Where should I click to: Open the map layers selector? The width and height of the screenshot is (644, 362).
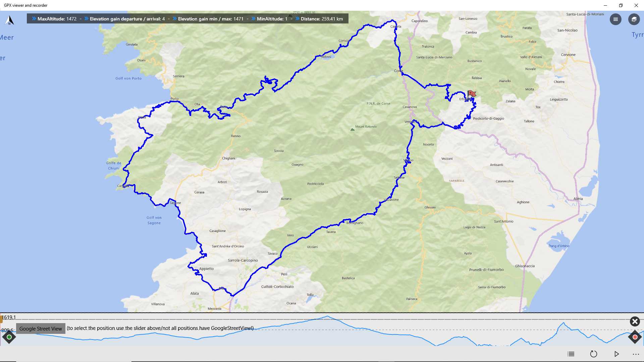tap(634, 19)
